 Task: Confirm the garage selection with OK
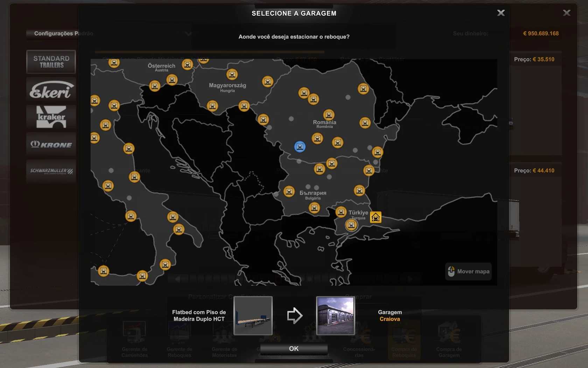[294, 348]
